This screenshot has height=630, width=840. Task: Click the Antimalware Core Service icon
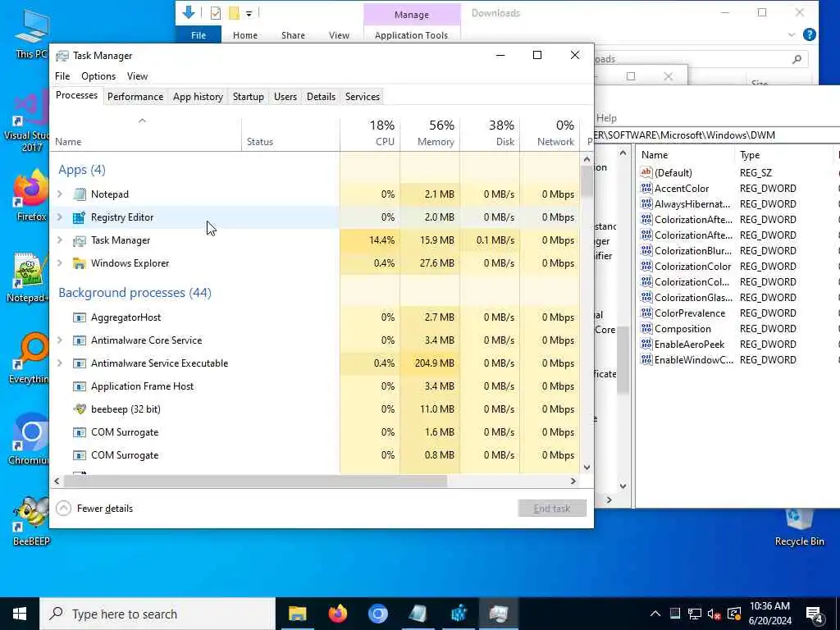pos(80,340)
